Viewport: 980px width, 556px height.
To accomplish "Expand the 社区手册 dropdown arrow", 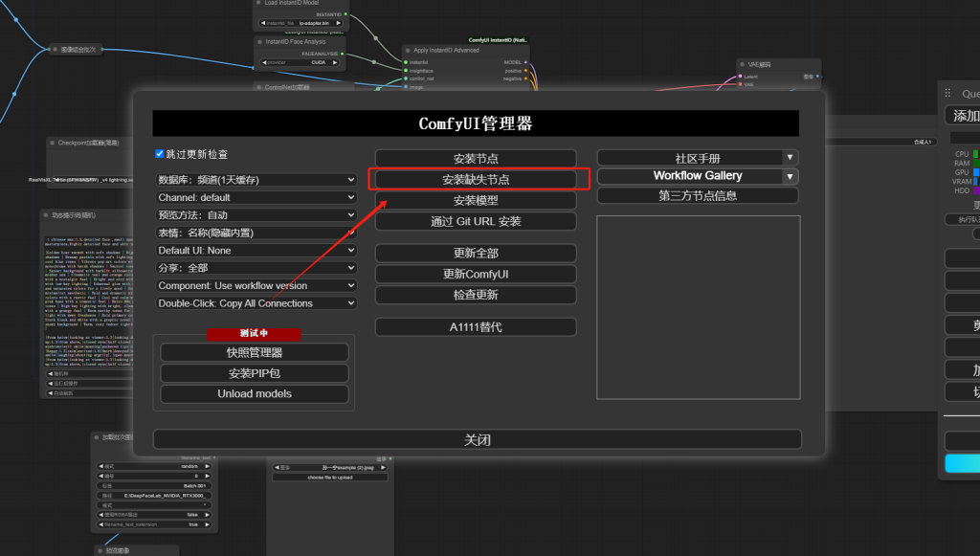I will pyautogui.click(x=790, y=158).
